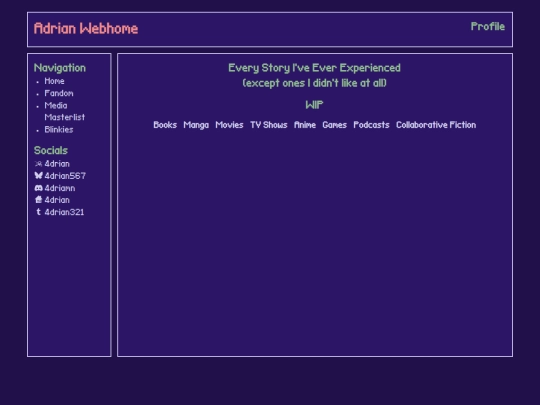This screenshot has height=405, width=540.
Task: Switch to the Manga category
Action: pos(196,125)
